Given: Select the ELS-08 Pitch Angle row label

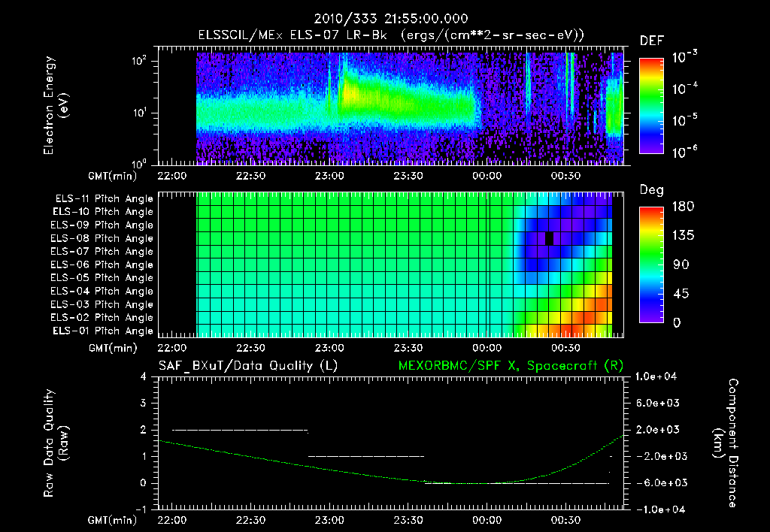Looking at the screenshot, I should [102, 238].
